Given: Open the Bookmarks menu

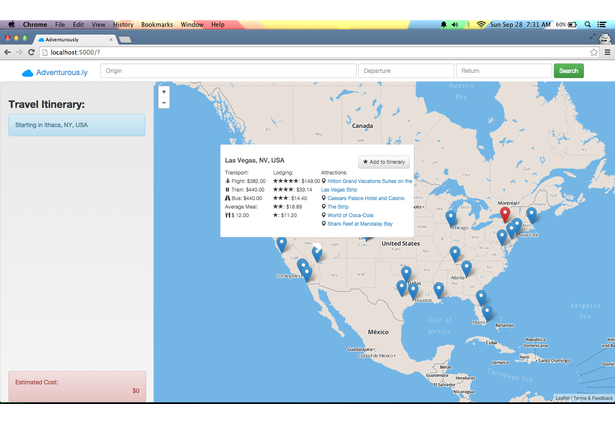Looking at the screenshot, I should [157, 24].
